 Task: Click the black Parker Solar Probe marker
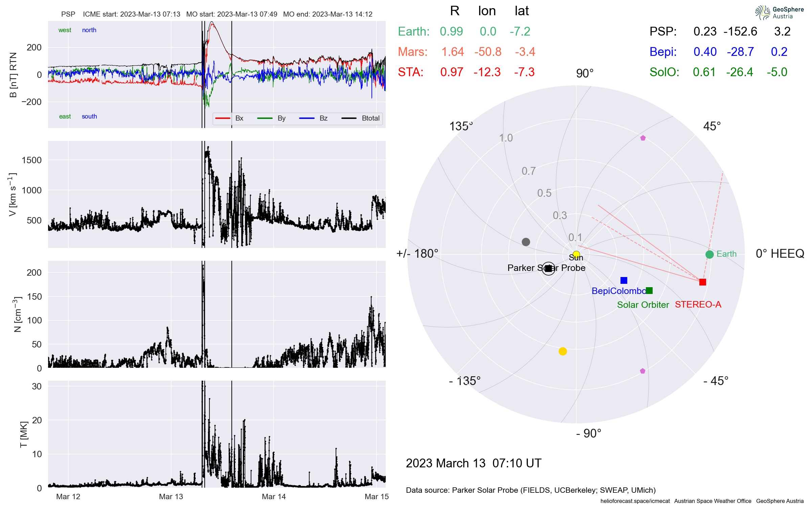pyautogui.click(x=548, y=269)
